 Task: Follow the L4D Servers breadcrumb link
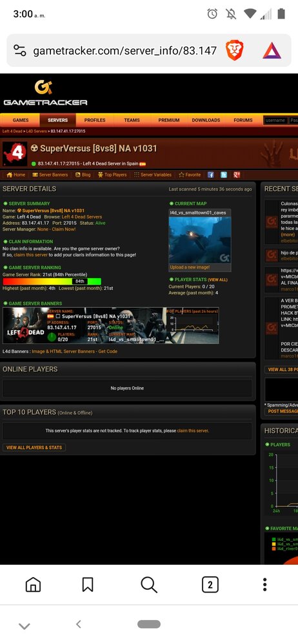click(37, 131)
